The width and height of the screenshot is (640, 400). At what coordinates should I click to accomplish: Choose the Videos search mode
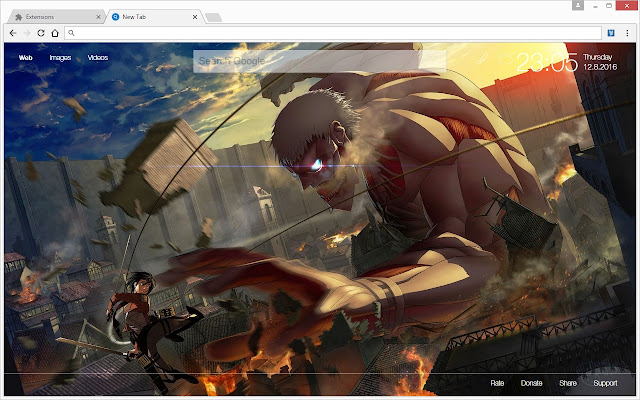(98, 58)
